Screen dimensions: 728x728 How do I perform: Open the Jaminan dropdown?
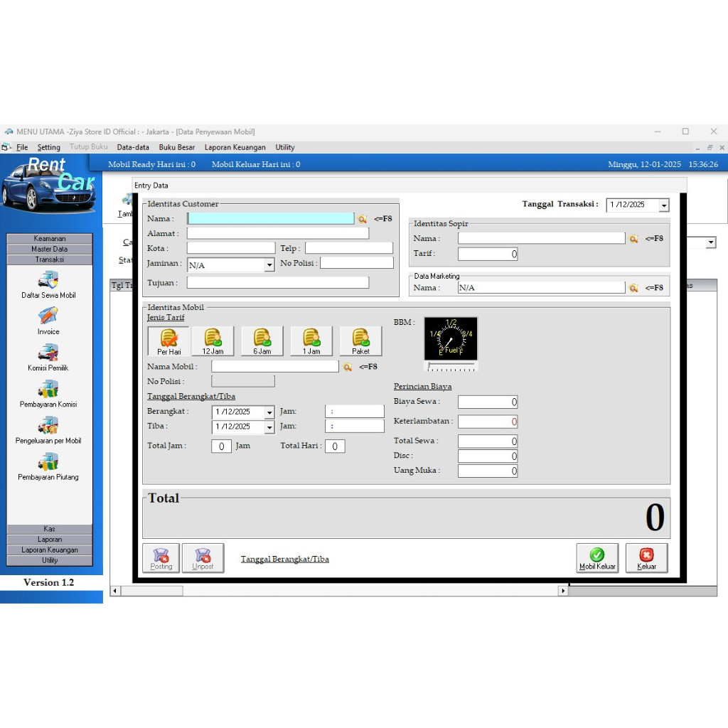269,264
